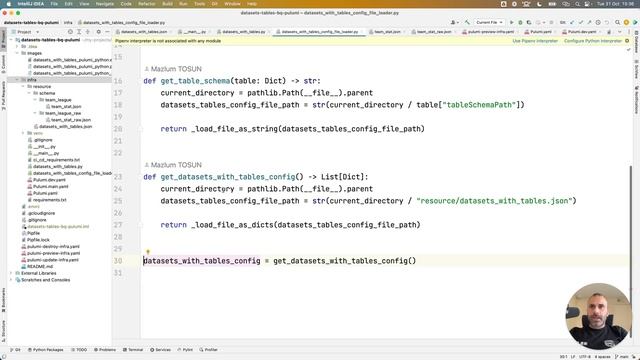Toggle the Pull Requests side tool button
This screenshot has height=360, width=640.
coord(3,95)
